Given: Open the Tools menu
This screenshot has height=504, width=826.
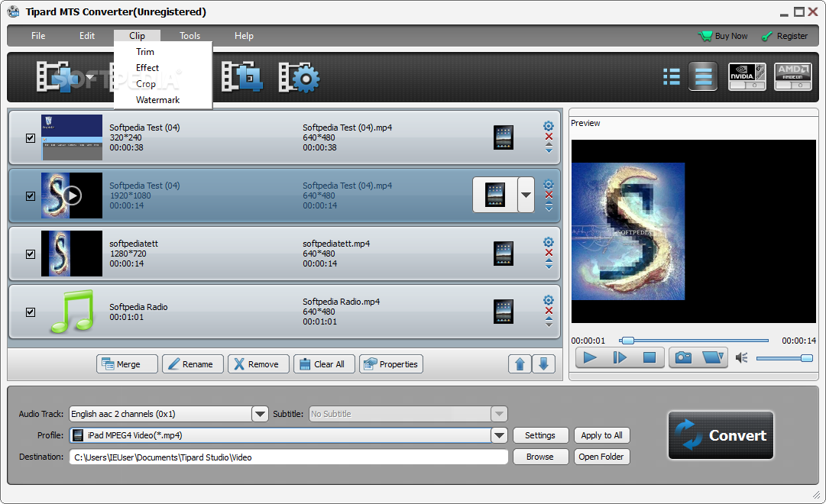Looking at the screenshot, I should 189,36.
